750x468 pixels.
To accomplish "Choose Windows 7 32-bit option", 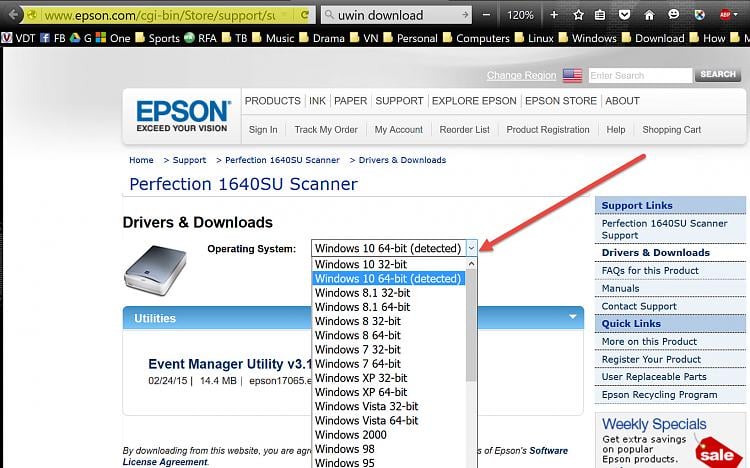I will (388, 349).
